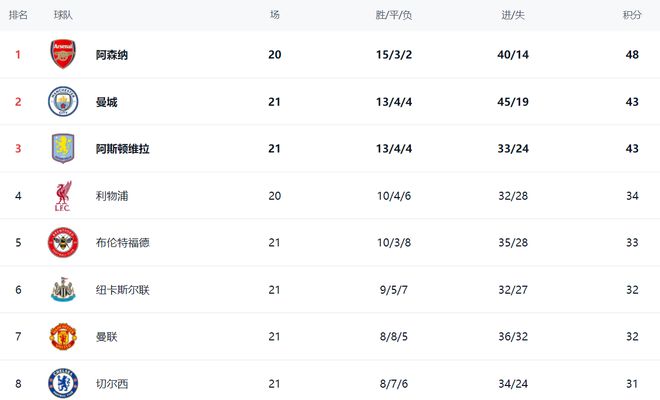Click the Liverpool LFC crest icon

[x=63, y=196]
